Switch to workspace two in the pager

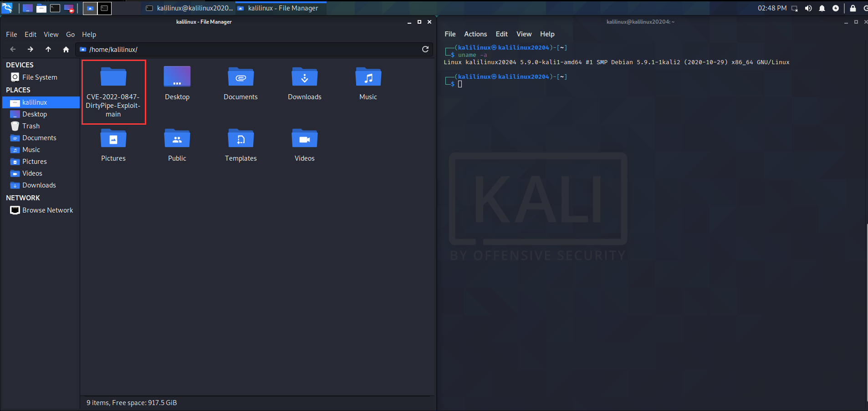[x=104, y=8]
